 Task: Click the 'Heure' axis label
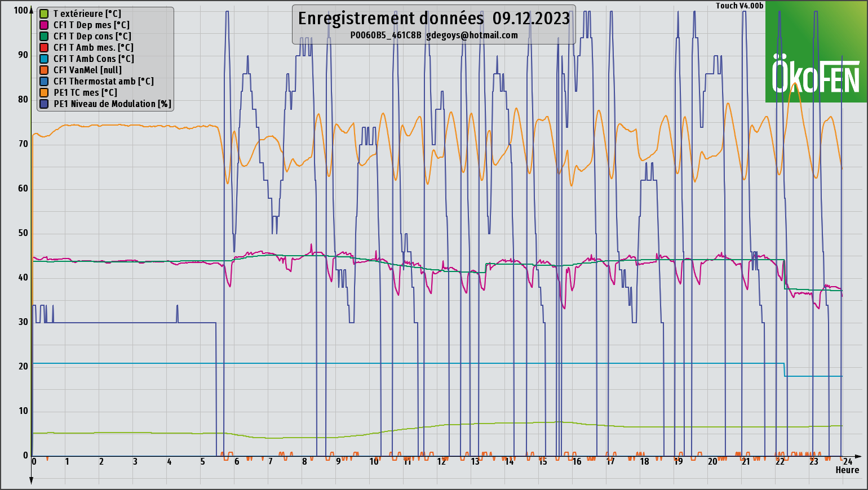point(847,470)
